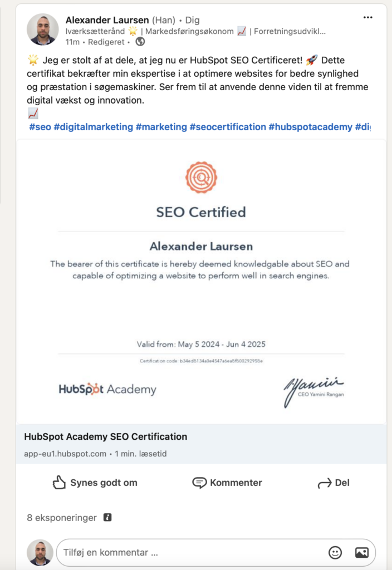Click the #seo hashtag
Viewport: 392px width, 570px height.
40,127
